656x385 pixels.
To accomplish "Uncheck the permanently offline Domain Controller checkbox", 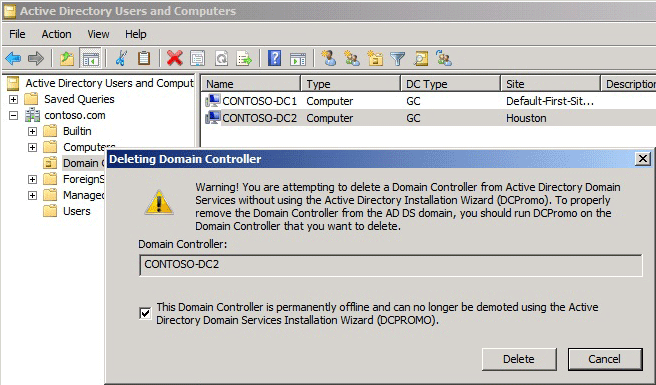I will (x=145, y=313).
